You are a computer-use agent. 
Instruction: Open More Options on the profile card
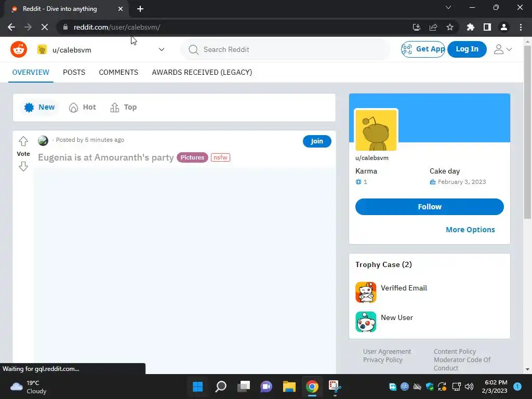pos(470,230)
